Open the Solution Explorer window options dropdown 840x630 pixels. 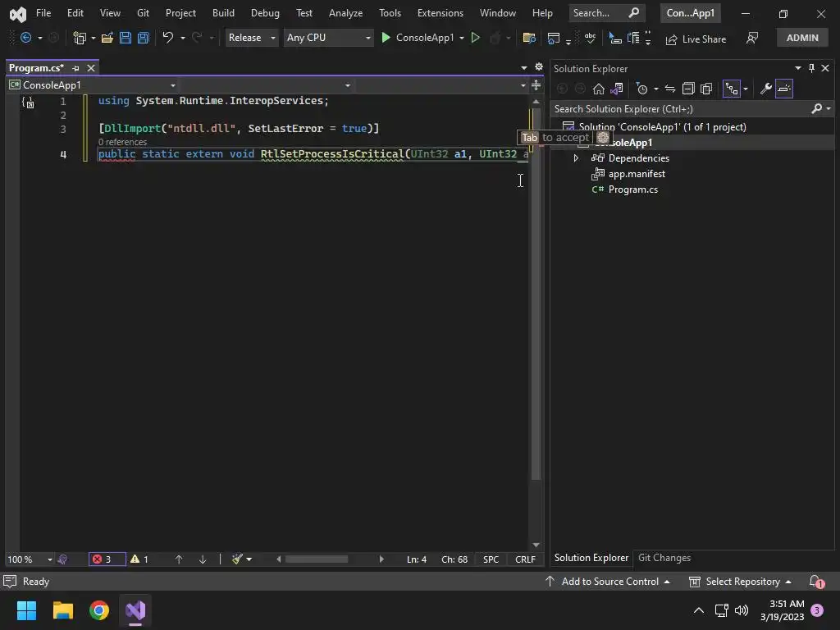click(797, 68)
